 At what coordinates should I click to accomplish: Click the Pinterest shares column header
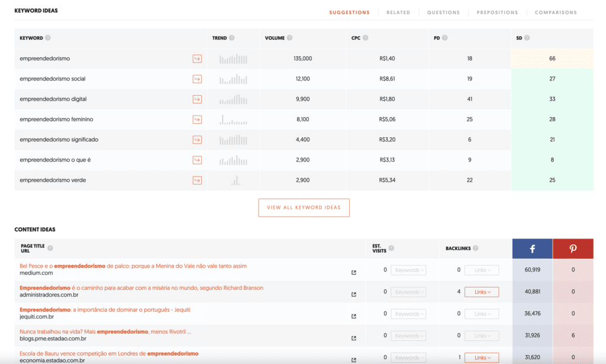[572, 249]
